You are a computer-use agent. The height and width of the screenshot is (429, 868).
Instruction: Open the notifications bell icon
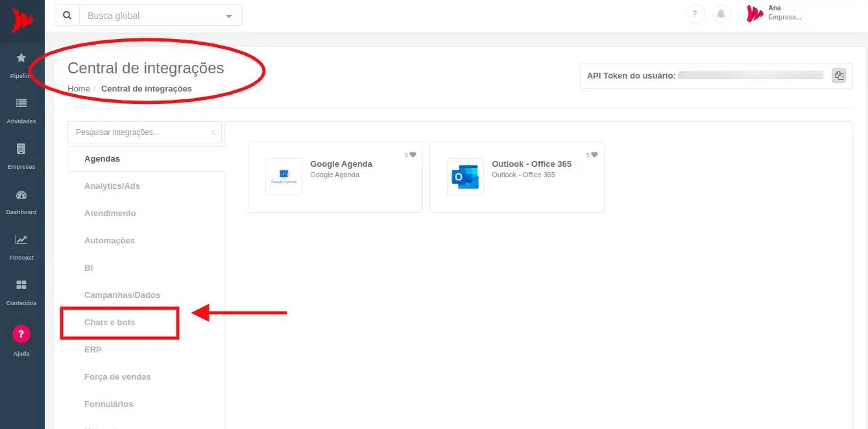click(721, 14)
